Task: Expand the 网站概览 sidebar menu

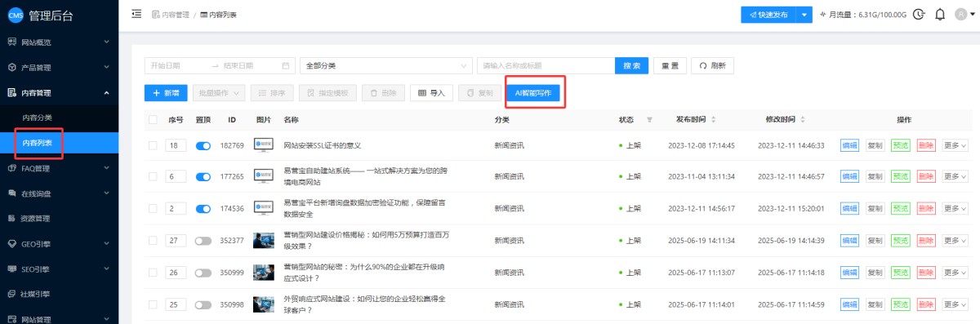Action: point(59,42)
